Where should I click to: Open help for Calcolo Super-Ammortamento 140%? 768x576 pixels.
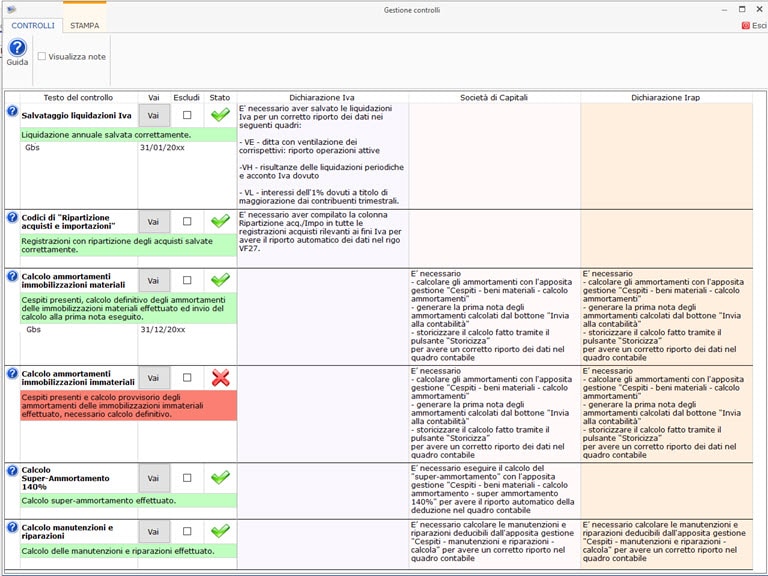[x=12, y=471]
